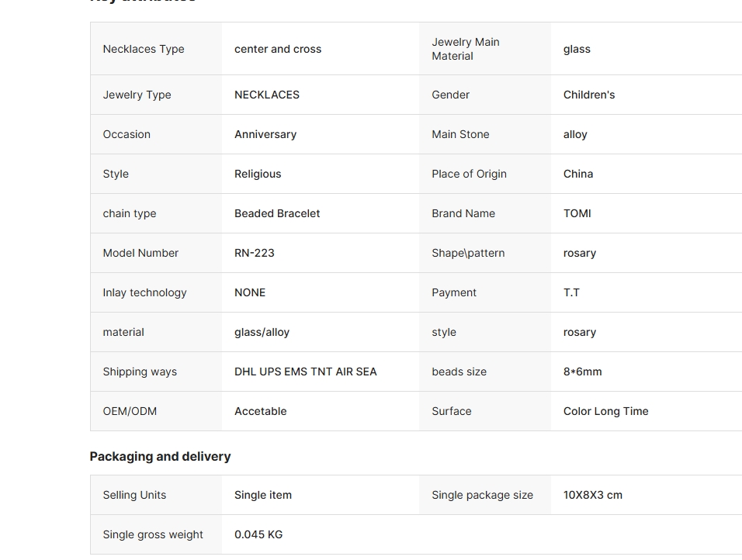The height and width of the screenshot is (560, 742).
Task: Select the 'center and cross' value text
Action: [278, 49]
